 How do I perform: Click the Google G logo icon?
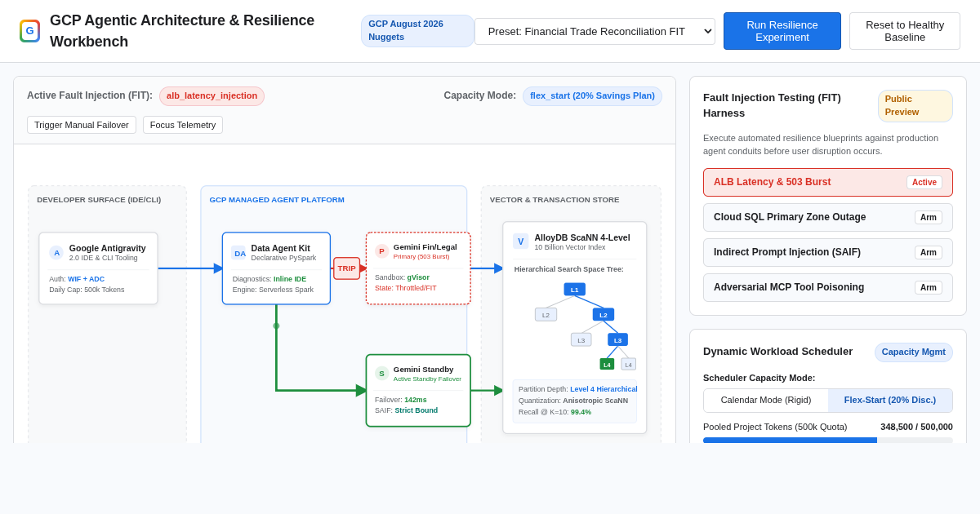[29, 31]
